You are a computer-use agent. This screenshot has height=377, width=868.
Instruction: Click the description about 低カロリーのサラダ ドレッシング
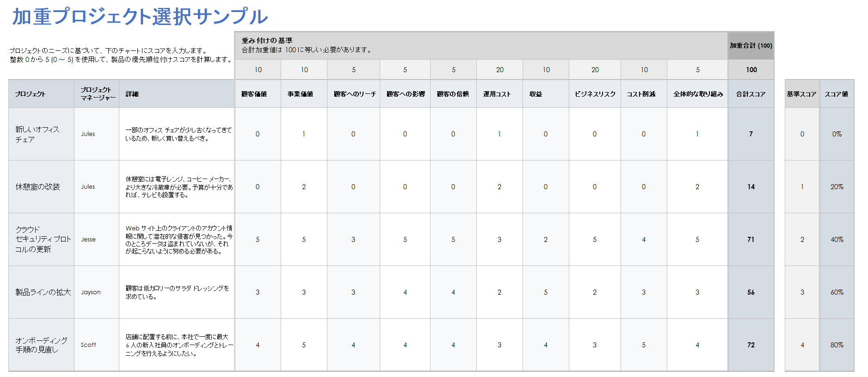coord(177,292)
